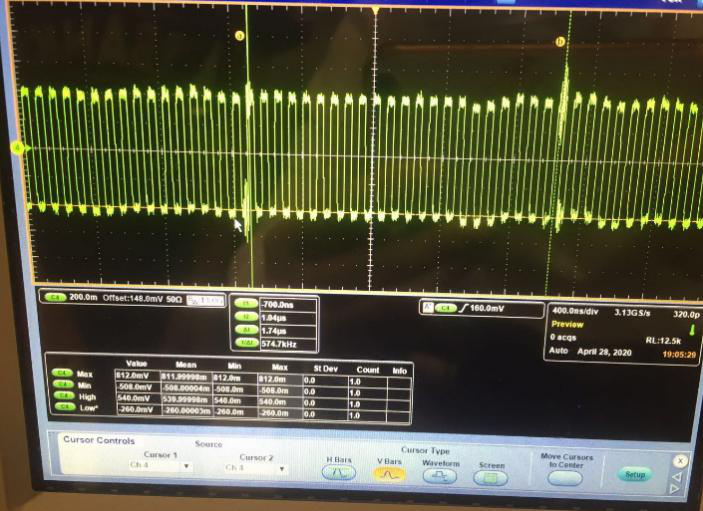Click cursor marker b on the waveform

click(560, 42)
